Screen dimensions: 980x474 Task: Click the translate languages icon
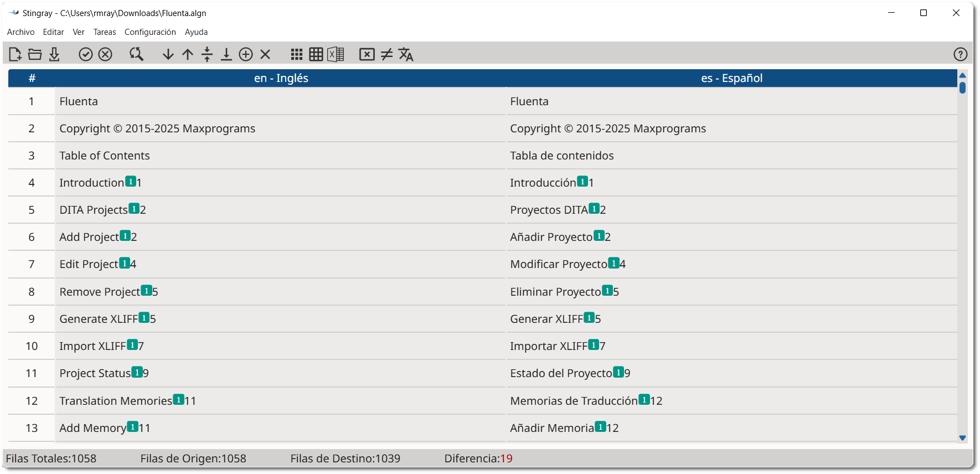click(406, 54)
